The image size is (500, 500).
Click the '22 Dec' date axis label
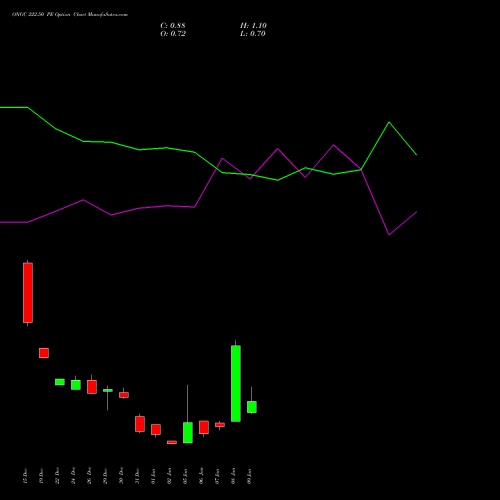point(58,476)
